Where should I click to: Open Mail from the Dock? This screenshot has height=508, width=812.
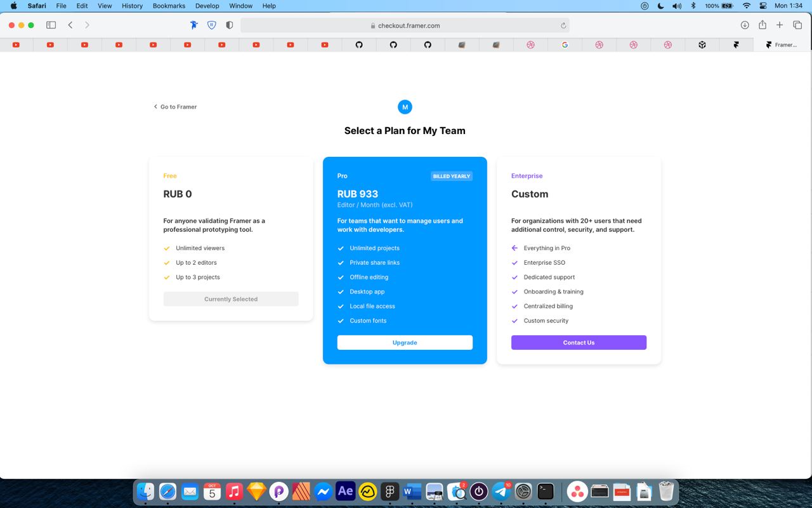point(190,491)
